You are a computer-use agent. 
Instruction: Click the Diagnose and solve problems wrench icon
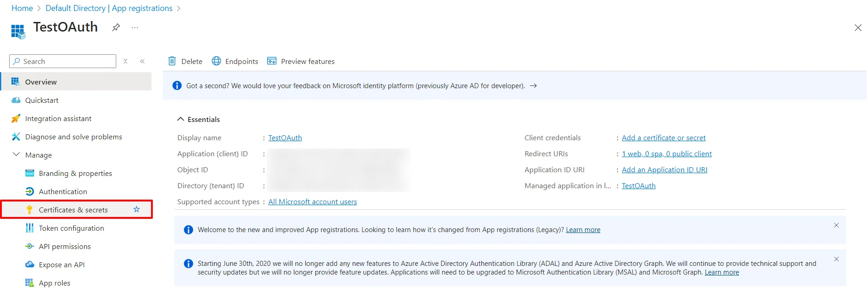pos(16,137)
